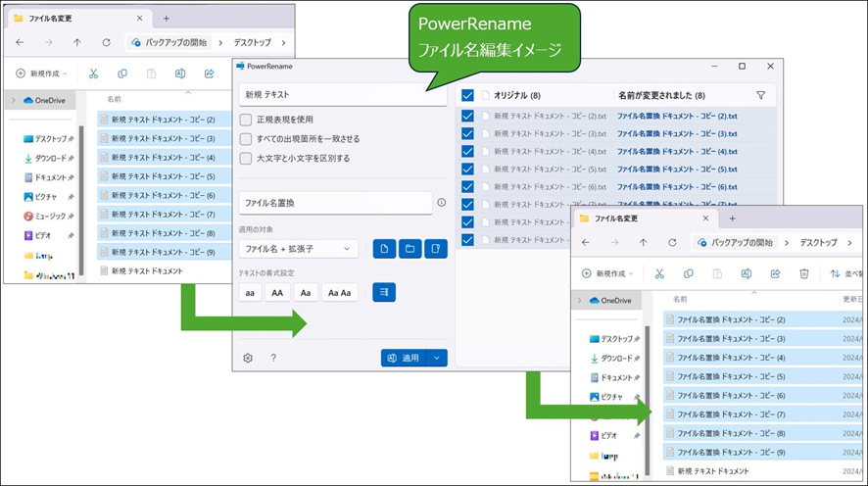Click the PowerRename settings gear icon
This screenshot has width=868, height=486.
[248, 359]
